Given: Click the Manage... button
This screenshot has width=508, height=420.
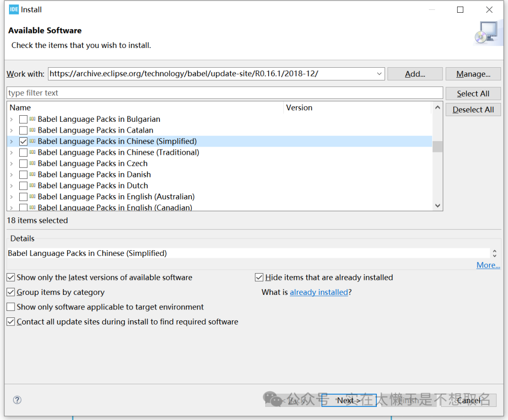Looking at the screenshot, I should [x=473, y=74].
